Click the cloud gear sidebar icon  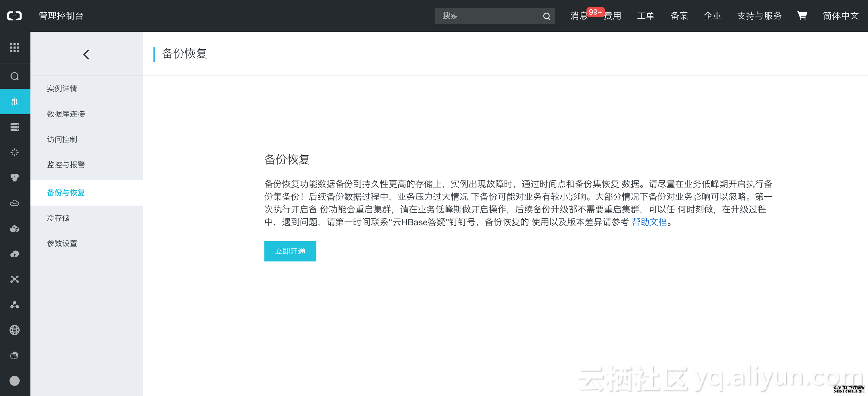[15, 355]
